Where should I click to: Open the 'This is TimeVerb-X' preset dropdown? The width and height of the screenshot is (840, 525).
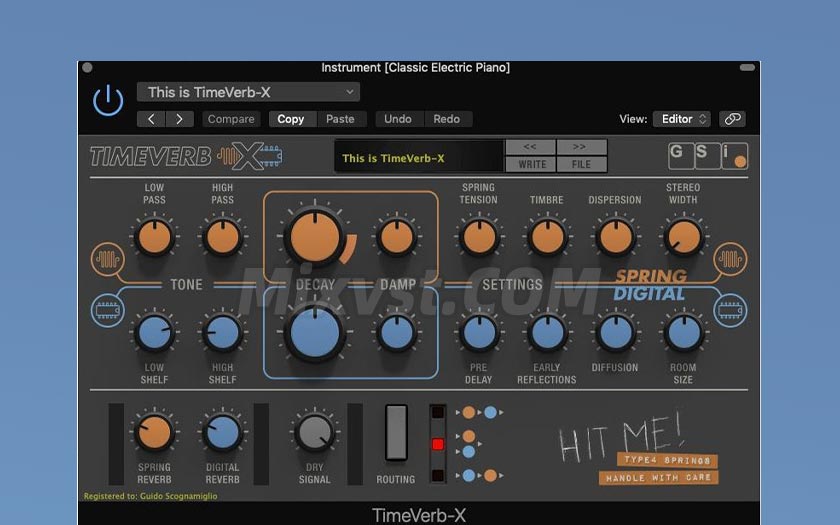[248, 92]
